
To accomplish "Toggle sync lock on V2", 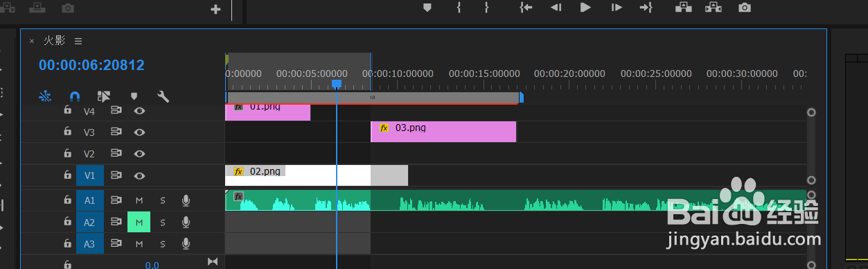I will 116,154.
